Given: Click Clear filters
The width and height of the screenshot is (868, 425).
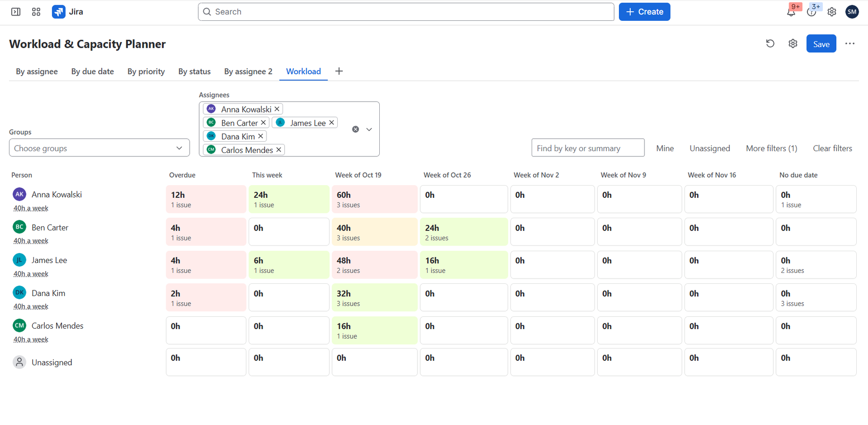Looking at the screenshot, I should (x=832, y=148).
